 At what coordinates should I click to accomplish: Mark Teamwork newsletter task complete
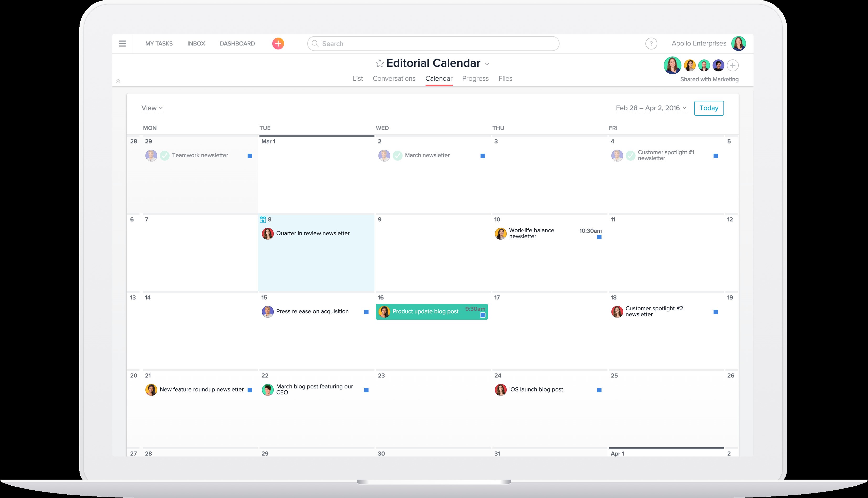point(165,155)
